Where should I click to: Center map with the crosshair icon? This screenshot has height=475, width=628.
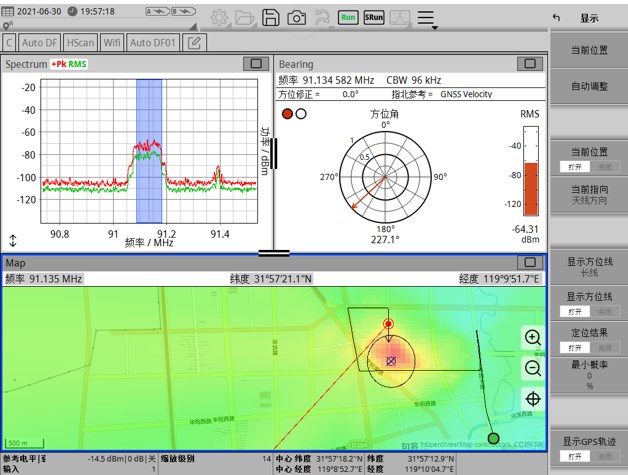tap(533, 398)
